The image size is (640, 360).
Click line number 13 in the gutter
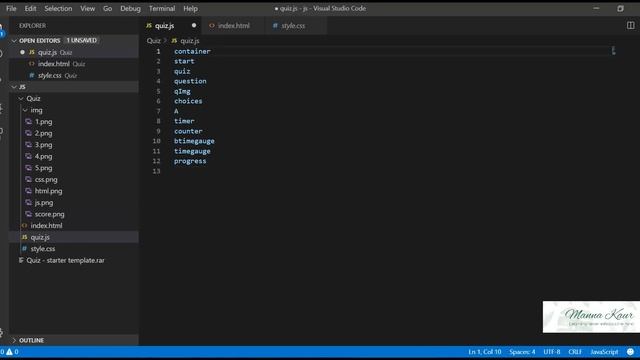tap(156, 171)
